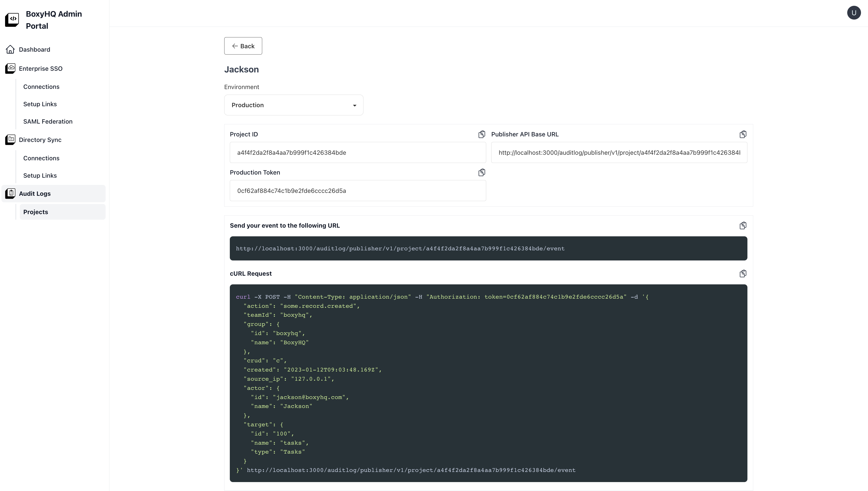Click the Dashboard home icon
Screen dimensions: 868x491
coord(10,49)
